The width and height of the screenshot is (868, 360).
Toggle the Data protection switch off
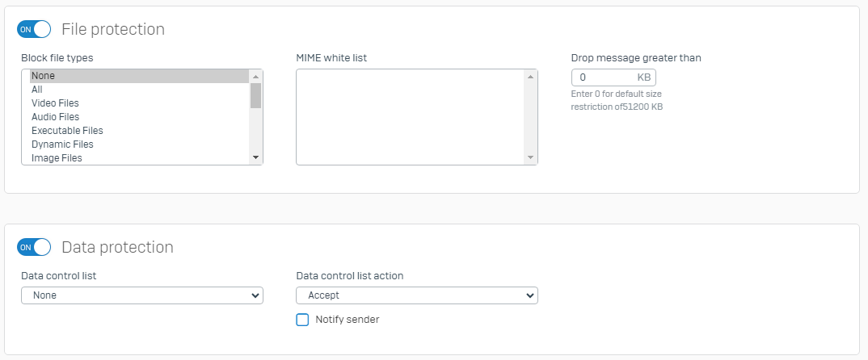tap(34, 247)
